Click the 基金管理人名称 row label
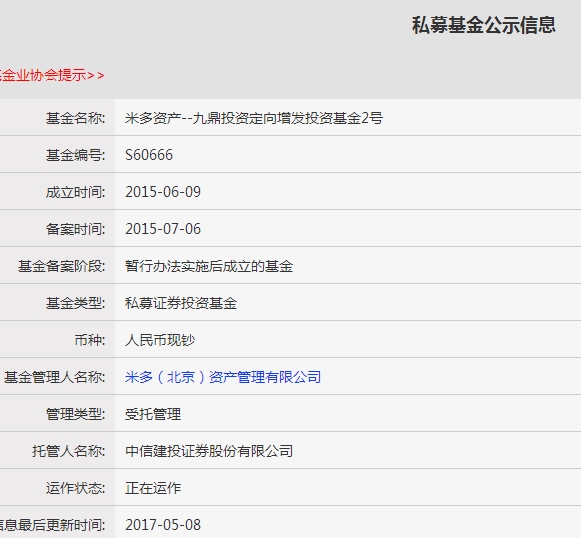The height and width of the screenshot is (538, 581). [54, 377]
